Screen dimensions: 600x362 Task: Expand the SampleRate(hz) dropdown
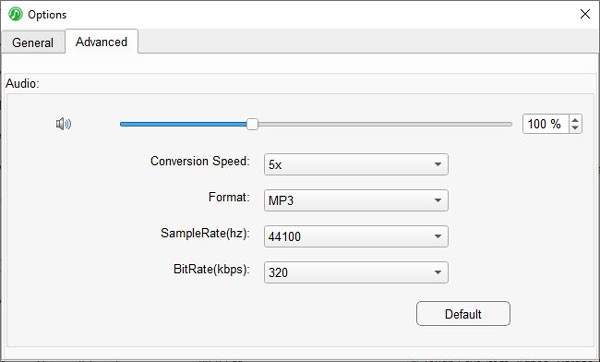356,236
